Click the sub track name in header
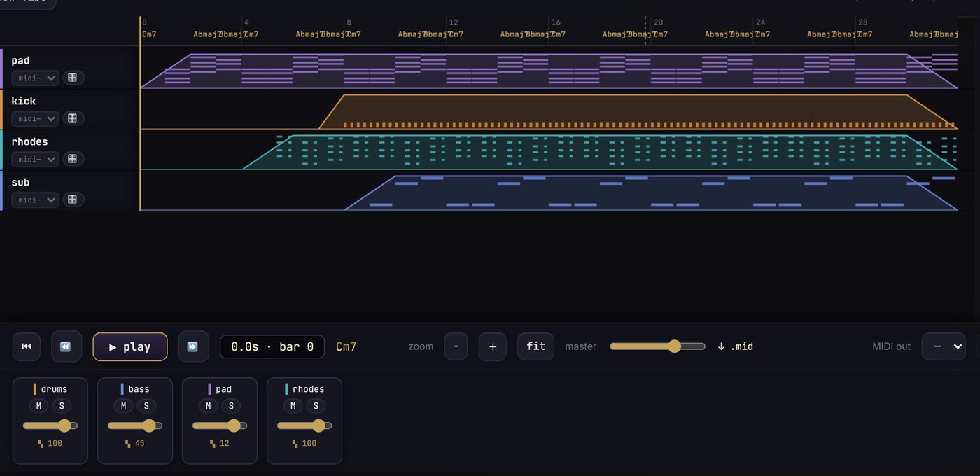The width and height of the screenshot is (980, 476). [20, 183]
